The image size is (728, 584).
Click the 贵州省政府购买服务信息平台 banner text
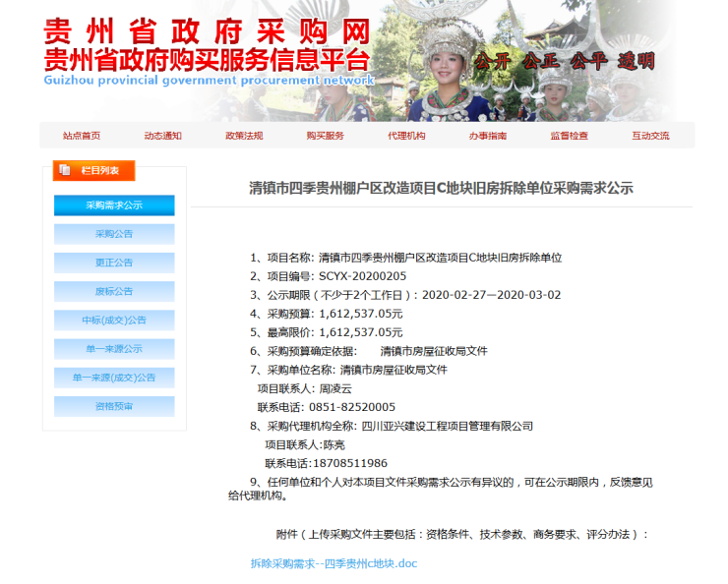[x=207, y=60]
